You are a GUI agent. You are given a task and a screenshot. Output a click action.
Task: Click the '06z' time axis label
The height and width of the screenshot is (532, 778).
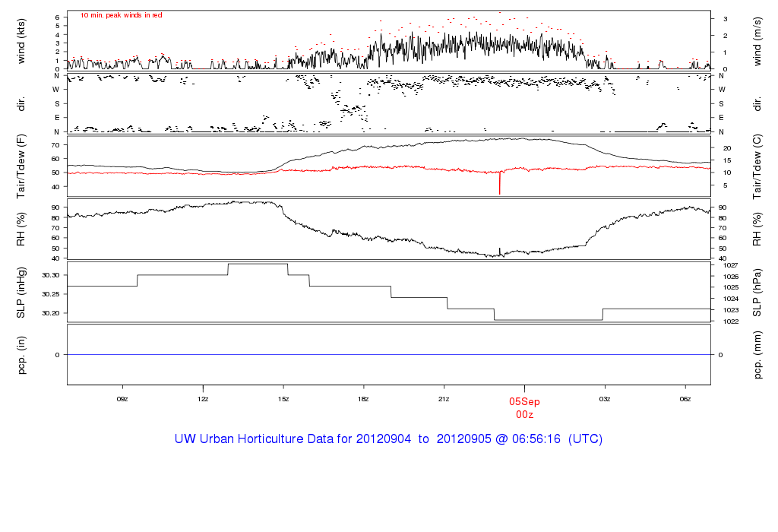685,399
